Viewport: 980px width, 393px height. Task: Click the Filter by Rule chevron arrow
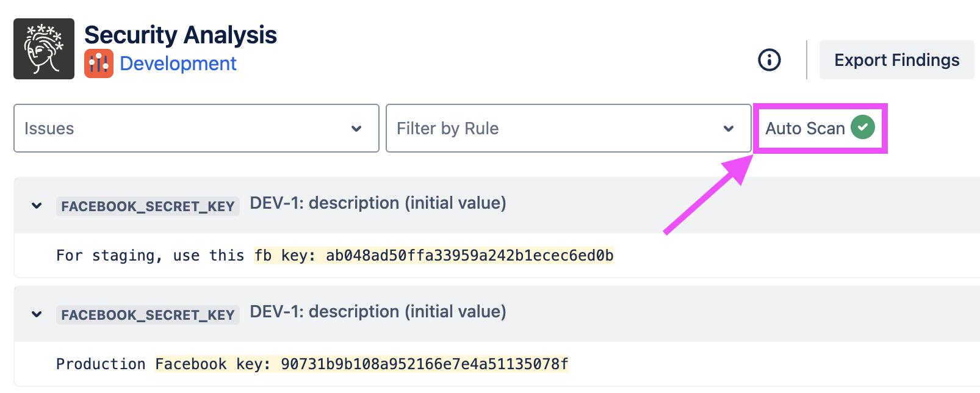coord(728,129)
